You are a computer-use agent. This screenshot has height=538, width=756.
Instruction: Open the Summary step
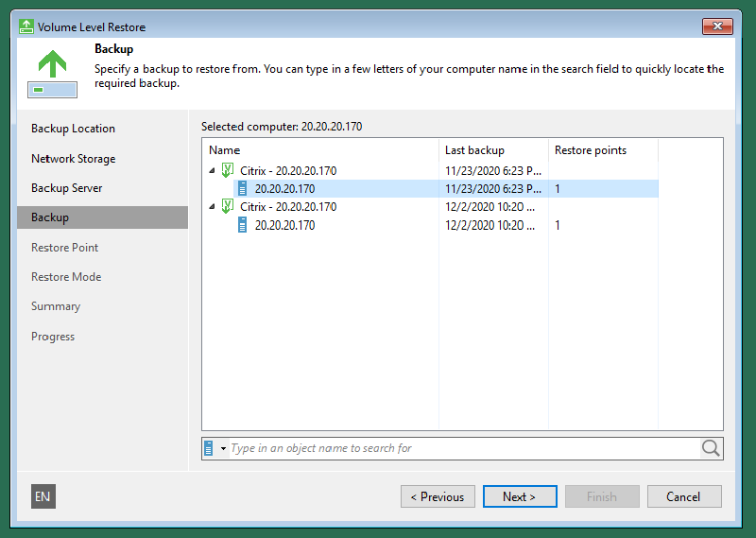click(56, 306)
